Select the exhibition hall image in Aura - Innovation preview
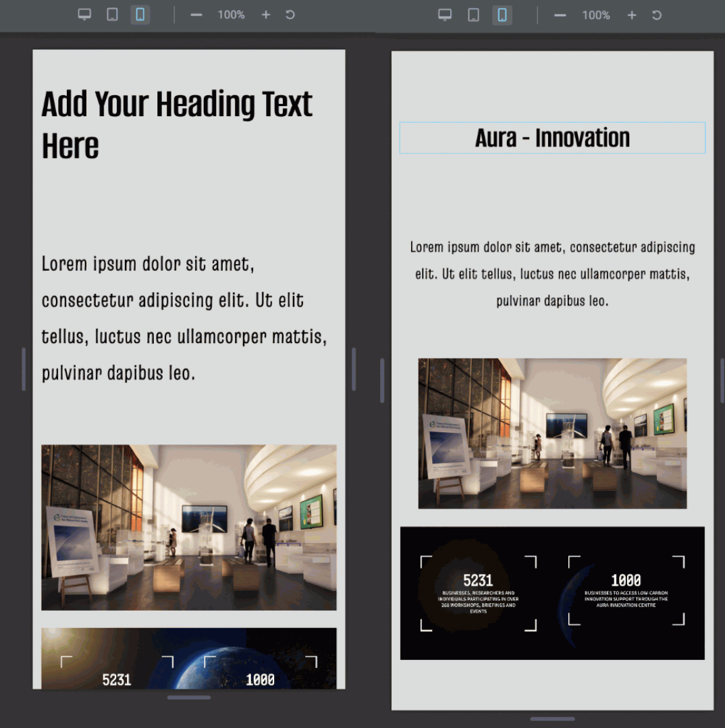The width and height of the screenshot is (725, 728). click(x=552, y=434)
